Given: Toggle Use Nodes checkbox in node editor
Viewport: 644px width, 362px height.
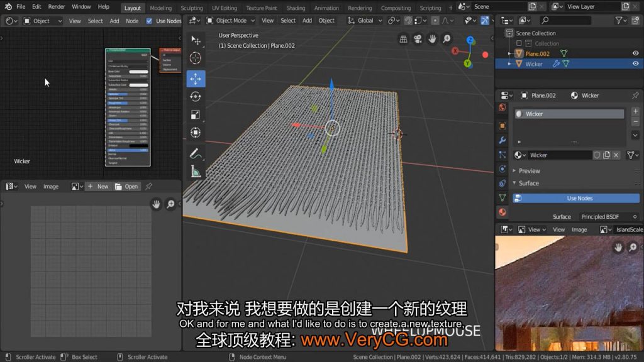Looking at the screenshot, I should [149, 21].
